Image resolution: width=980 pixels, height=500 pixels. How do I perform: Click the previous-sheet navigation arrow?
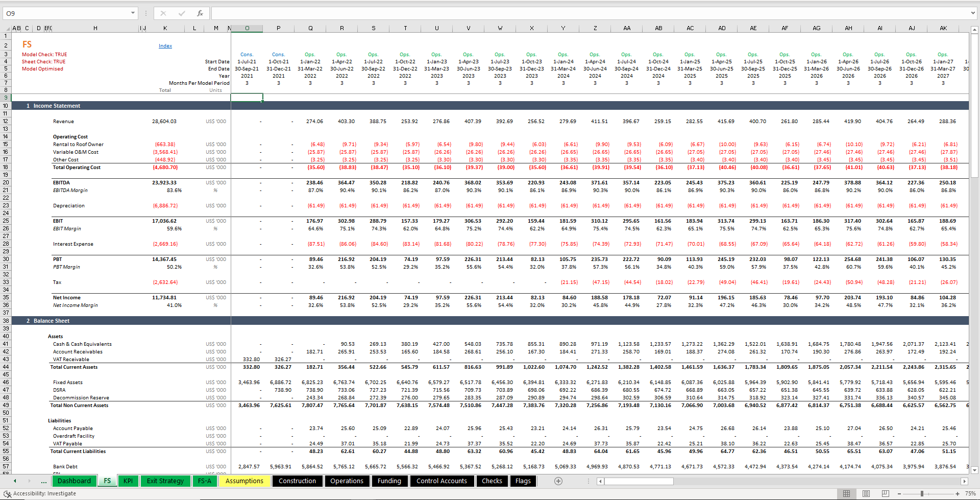[x=15, y=481]
